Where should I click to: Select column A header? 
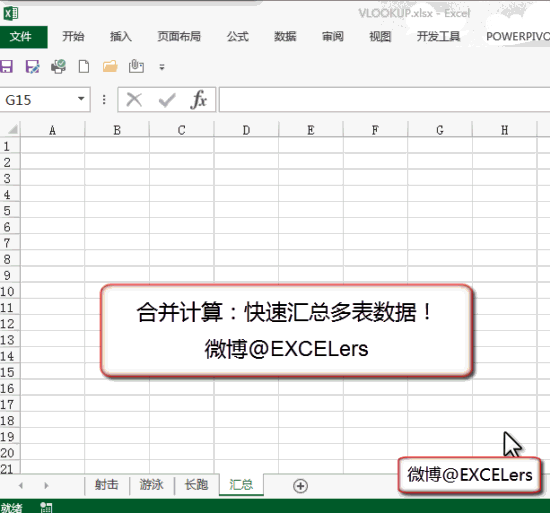pos(53,130)
